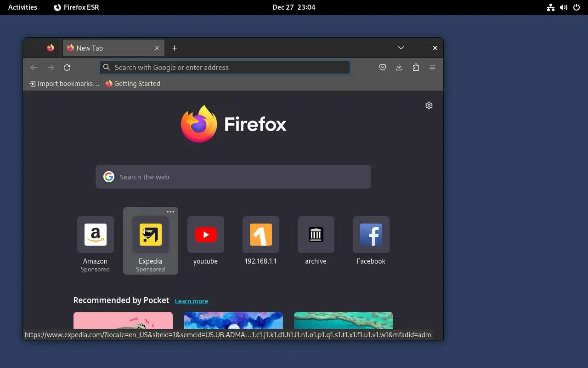Open the teal coastline Pocket story thumbnail
588x368 pixels.
coord(344,320)
